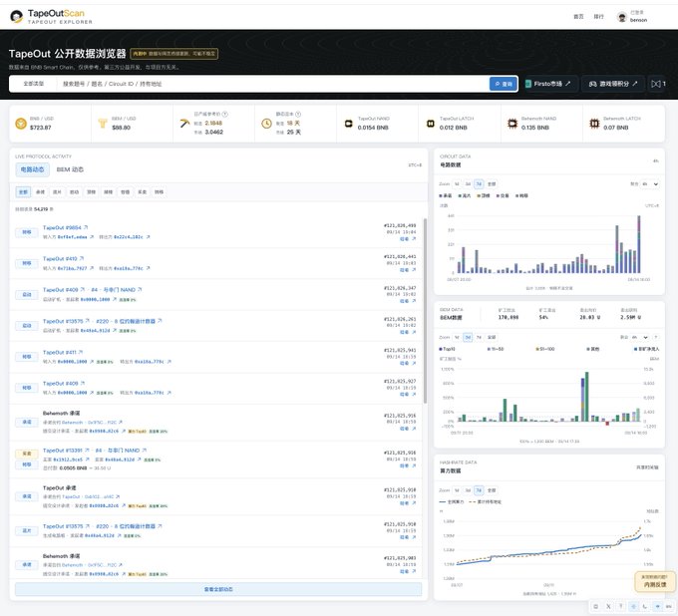Click the Behemoth LATCH chip icon

click(x=594, y=124)
